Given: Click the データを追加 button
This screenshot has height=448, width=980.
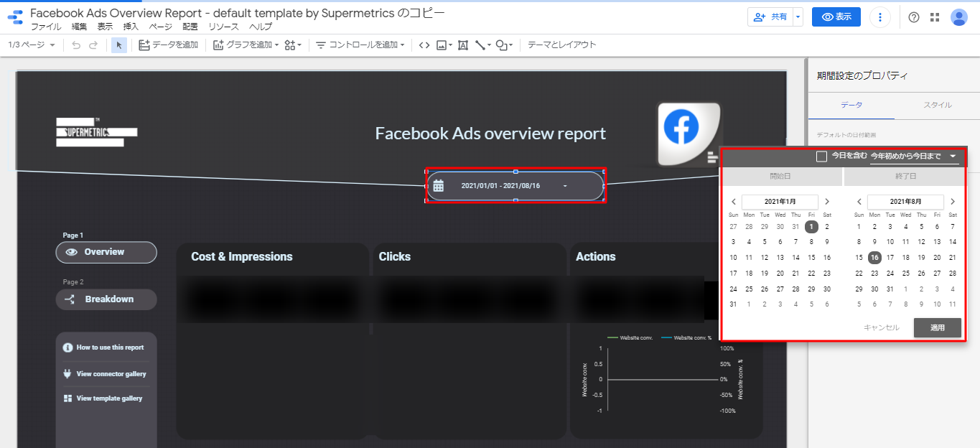Looking at the screenshot, I should point(168,45).
